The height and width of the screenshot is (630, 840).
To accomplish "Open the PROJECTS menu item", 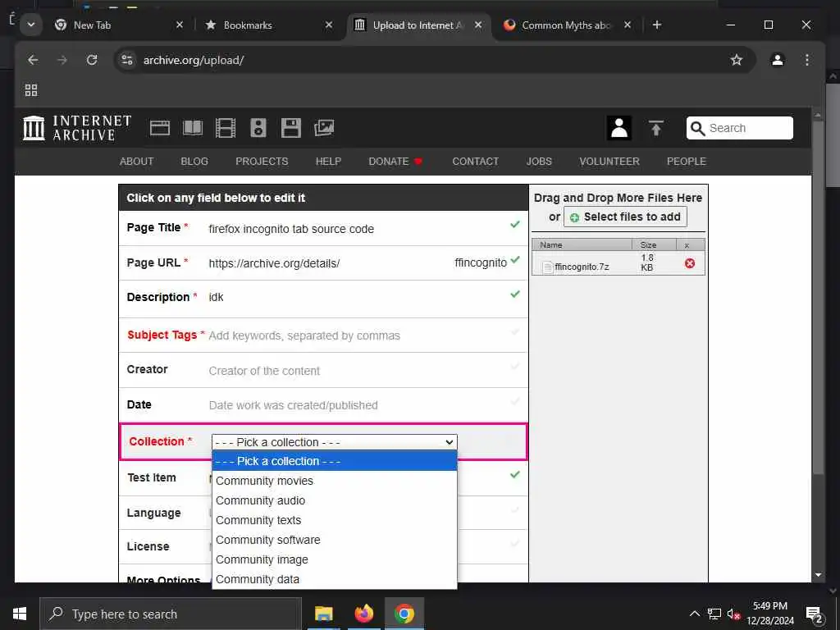I will pyautogui.click(x=262, y=162).
